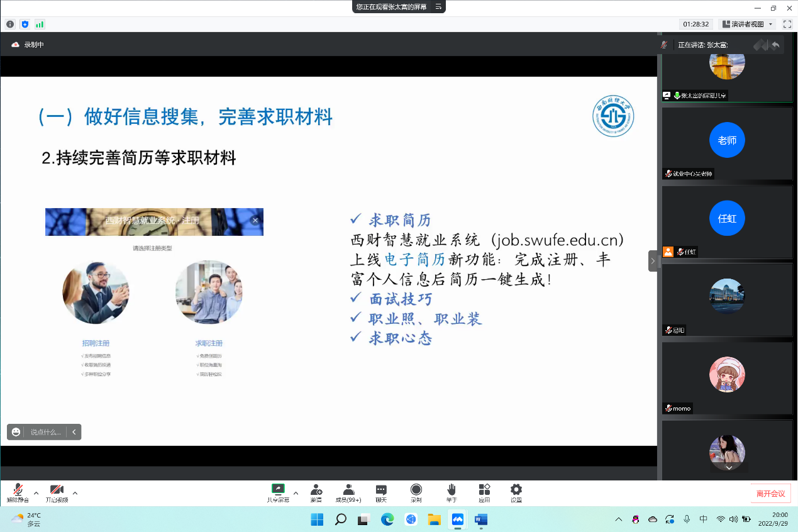Click the red leave meeting button

[770, 494]
